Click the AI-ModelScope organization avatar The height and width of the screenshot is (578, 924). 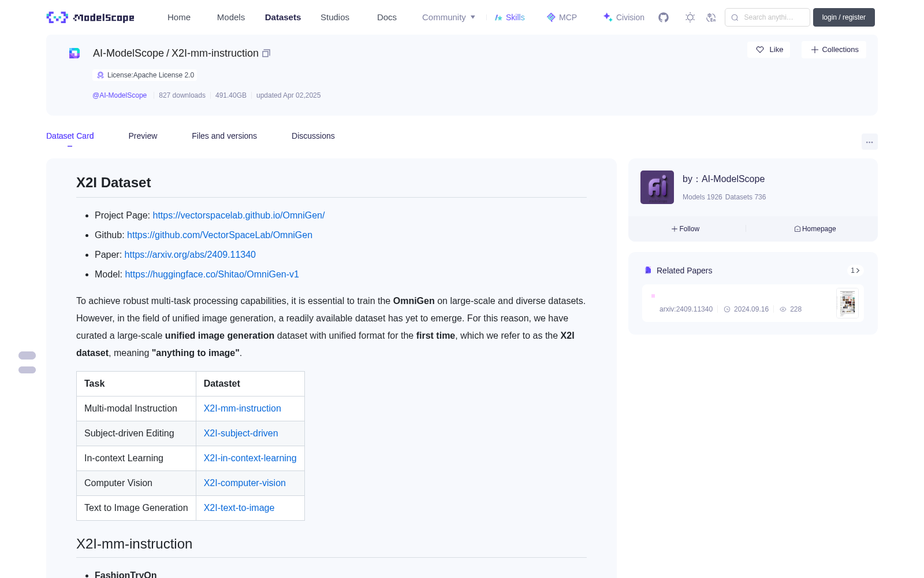pos(657,187)
